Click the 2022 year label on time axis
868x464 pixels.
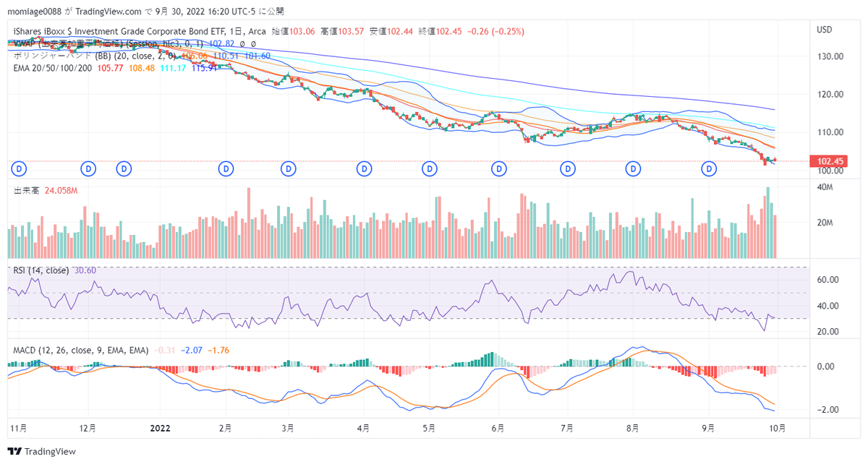[x=161, y=428]
